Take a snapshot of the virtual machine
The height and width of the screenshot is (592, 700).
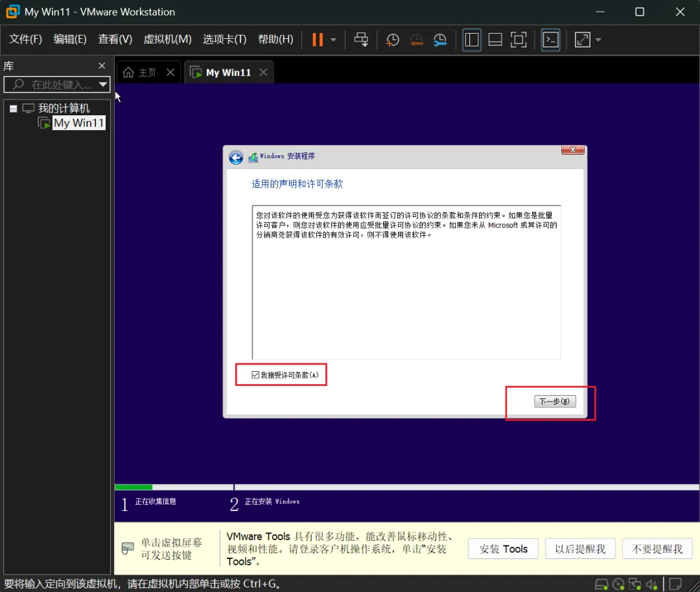pyautogui.click(x=392, y=40)
